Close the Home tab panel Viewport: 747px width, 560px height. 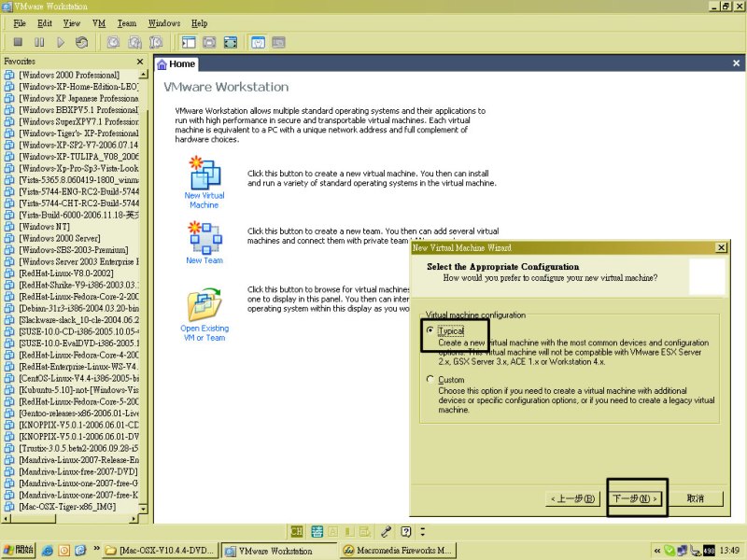pos(736,63)
